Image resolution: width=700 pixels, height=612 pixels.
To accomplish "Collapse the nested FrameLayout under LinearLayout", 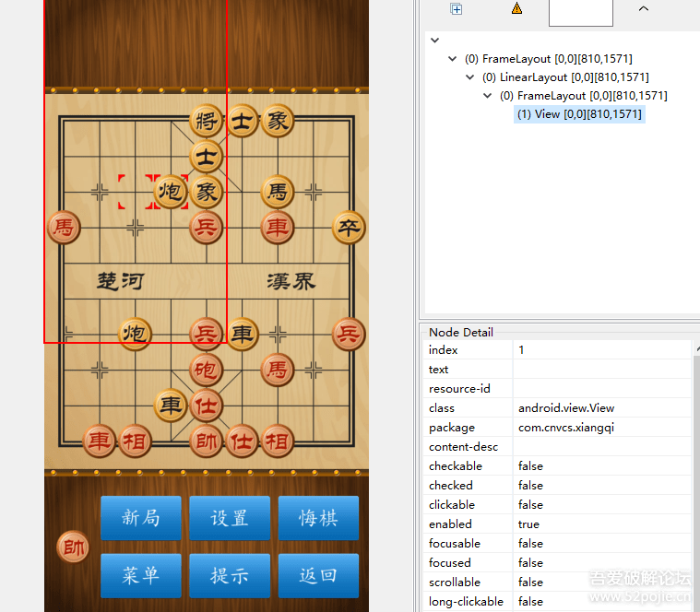I will (487, 96).
